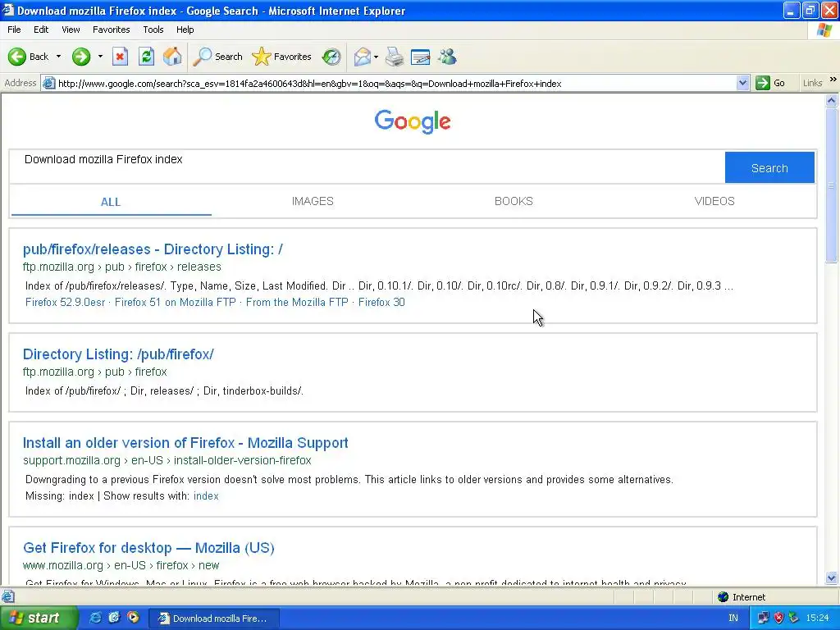This screenshot has height=630, width=840.
Task: Open History via the clock icon
Action: click(331, 57)
